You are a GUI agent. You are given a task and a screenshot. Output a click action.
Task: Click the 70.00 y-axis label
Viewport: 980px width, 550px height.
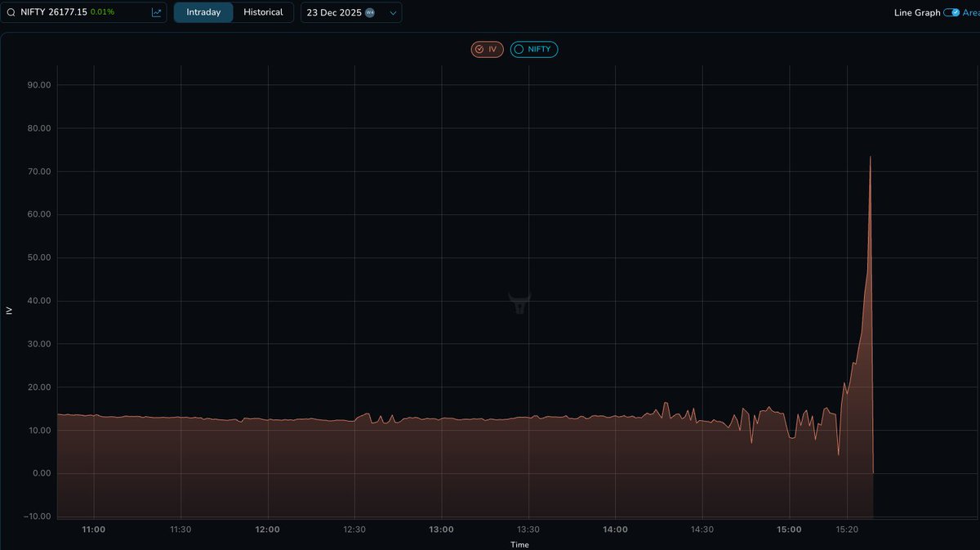[39, 172]
